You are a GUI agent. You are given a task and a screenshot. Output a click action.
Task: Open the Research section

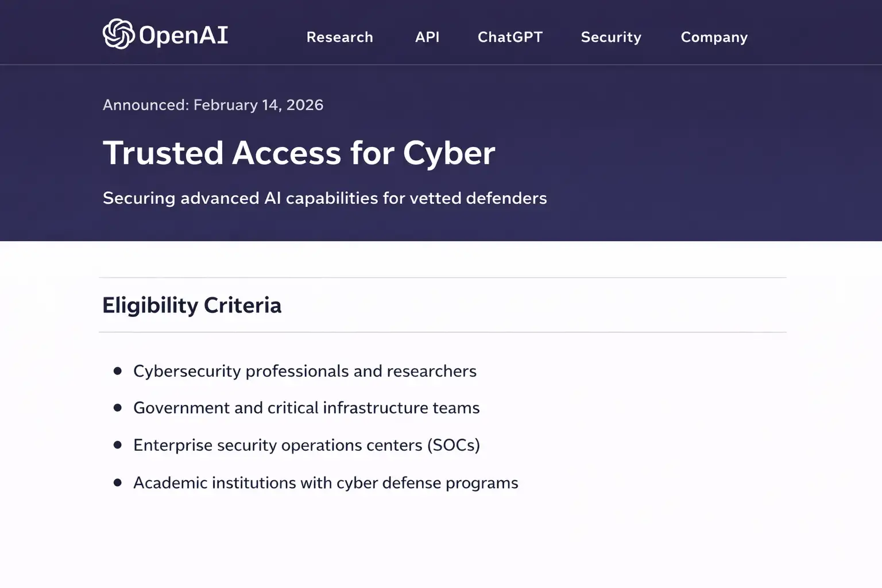click(x=340, y=37)
